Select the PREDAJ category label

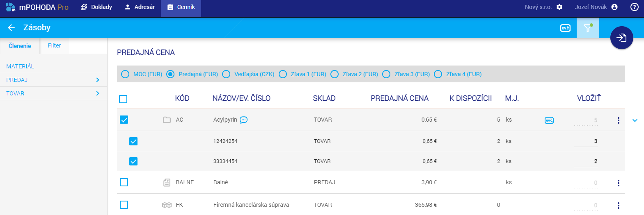click(17, 80)
